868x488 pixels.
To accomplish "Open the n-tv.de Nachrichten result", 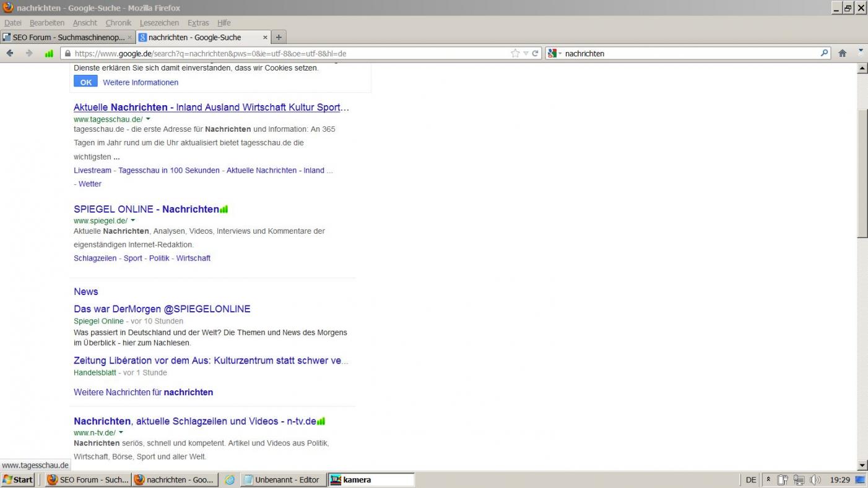I will click(x=195, y=421).
